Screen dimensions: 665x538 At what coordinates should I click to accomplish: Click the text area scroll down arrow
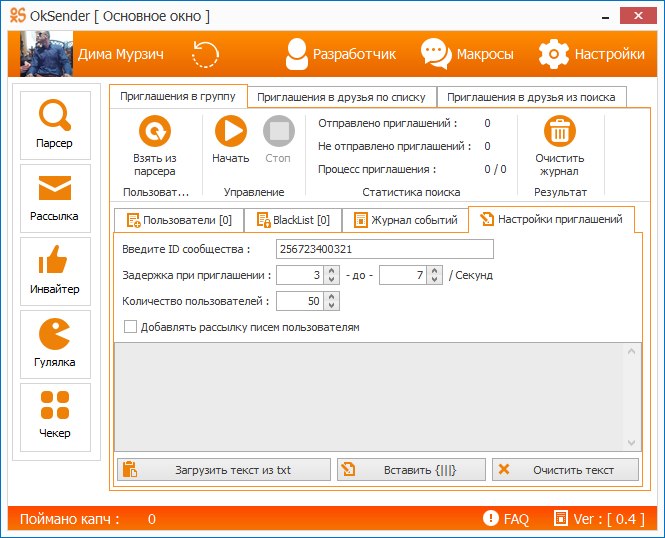(x=631, y=443)
